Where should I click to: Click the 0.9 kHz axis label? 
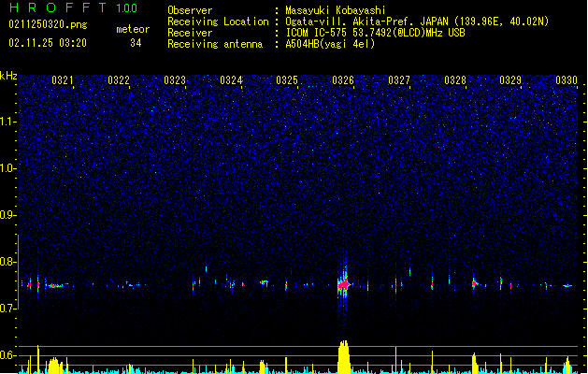click(8, 215)
